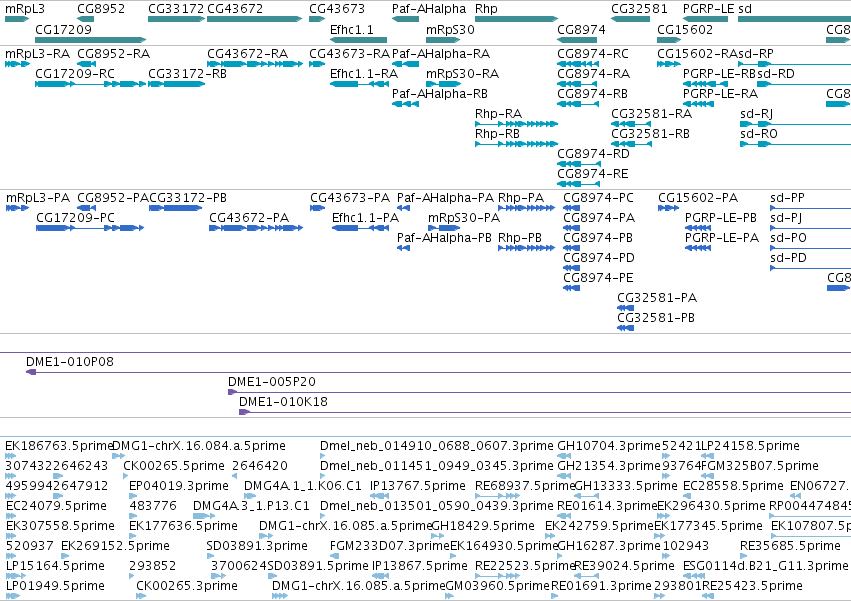The width and height of the screenshot is (851, 601).
Task: Open the mRpS30-PA protein feature
Action: click(x=444, y=228)
